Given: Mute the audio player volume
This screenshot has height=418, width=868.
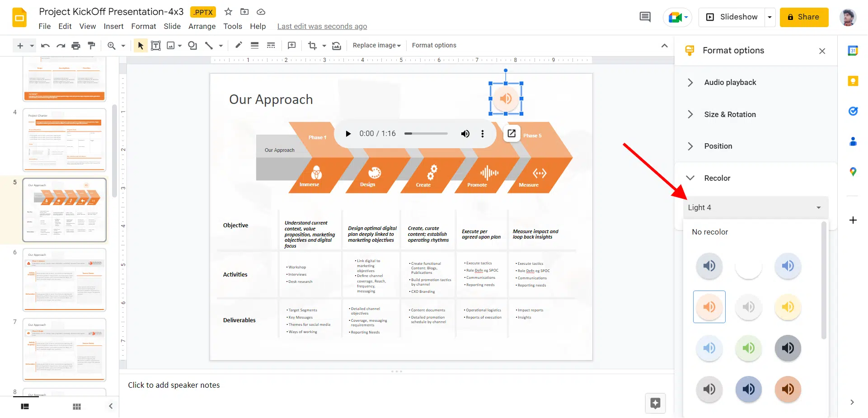Looking at the screenshot, I should click(465, 134).
